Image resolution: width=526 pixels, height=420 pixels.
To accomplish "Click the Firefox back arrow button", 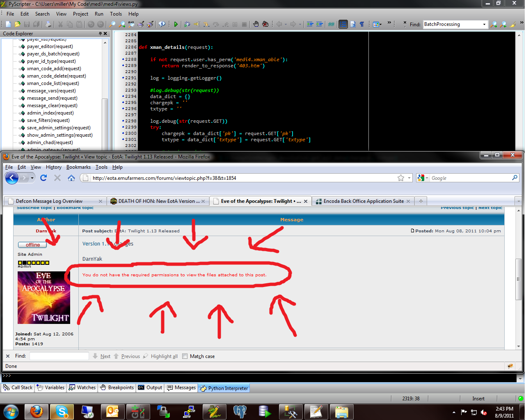I will coord(12,178).
